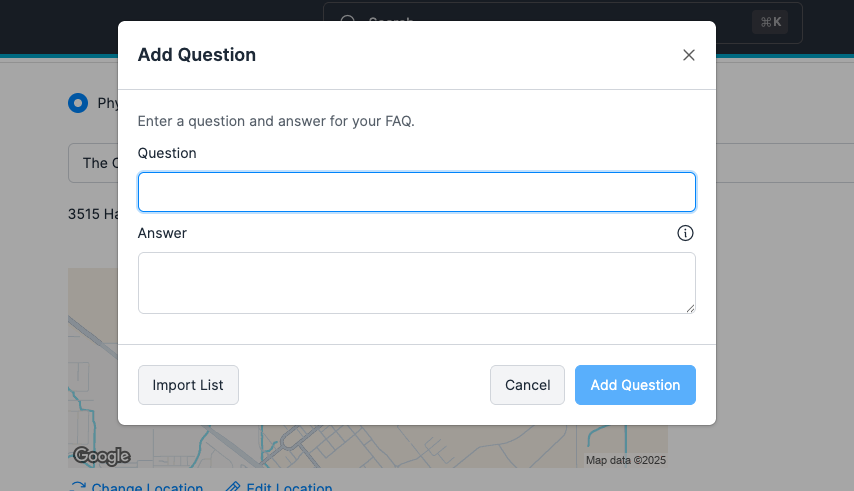This screenshot has width=854, height=491.
Task: Click the Google logo on the map
Action: (102, 456)
